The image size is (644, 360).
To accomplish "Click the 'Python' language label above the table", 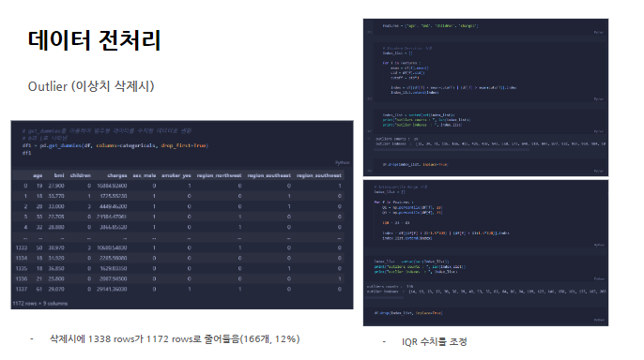I will pyautogui.click(x=342, y=163).
